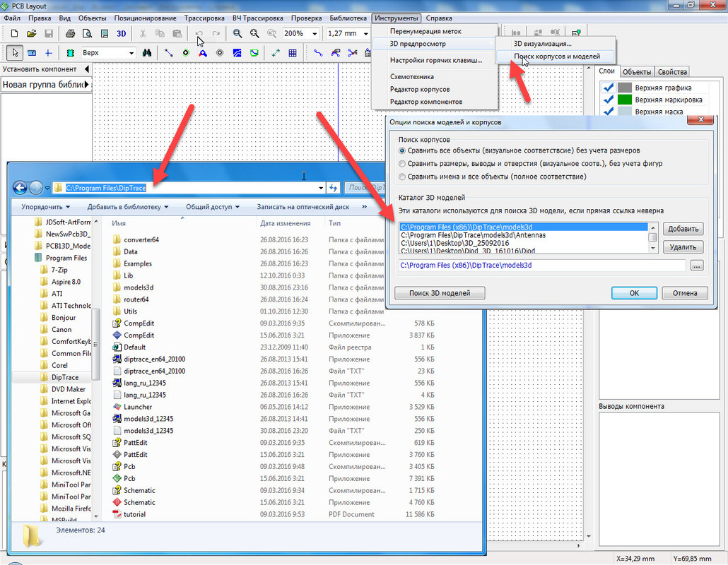The width and height of the screenshot is (728, 565).
Task: Select 'Сравнить все объекты' radio option
Action: click(x=402, y=150)
